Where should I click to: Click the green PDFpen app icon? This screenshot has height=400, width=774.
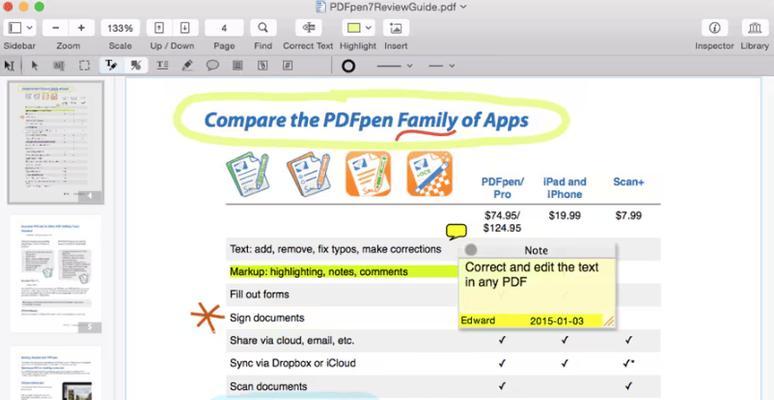point(248,175)
